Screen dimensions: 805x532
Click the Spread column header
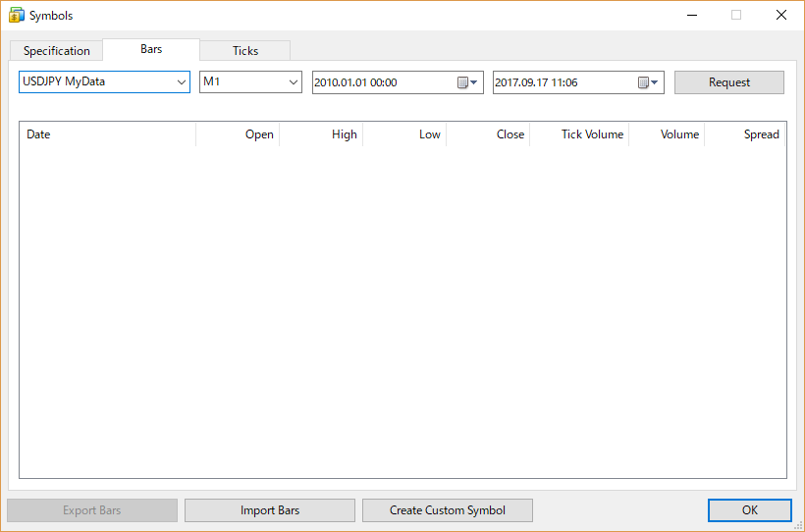coord(745,134)
